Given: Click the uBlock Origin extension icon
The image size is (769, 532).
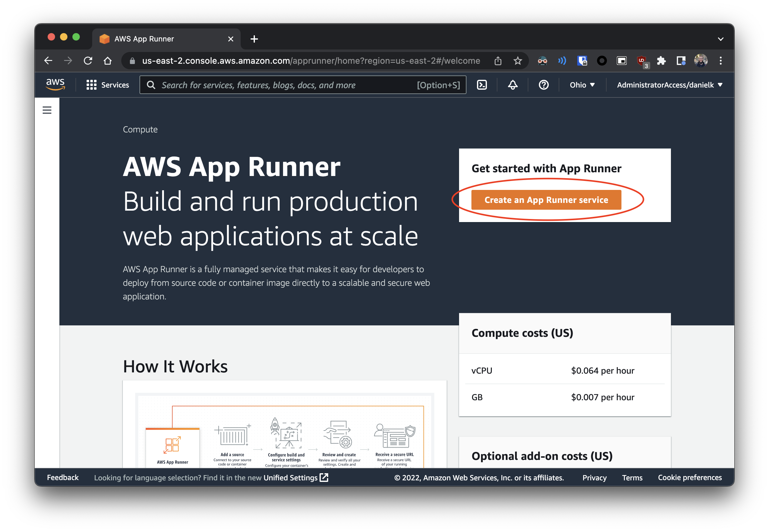Looking at the screenshot, I should [642, 61].
